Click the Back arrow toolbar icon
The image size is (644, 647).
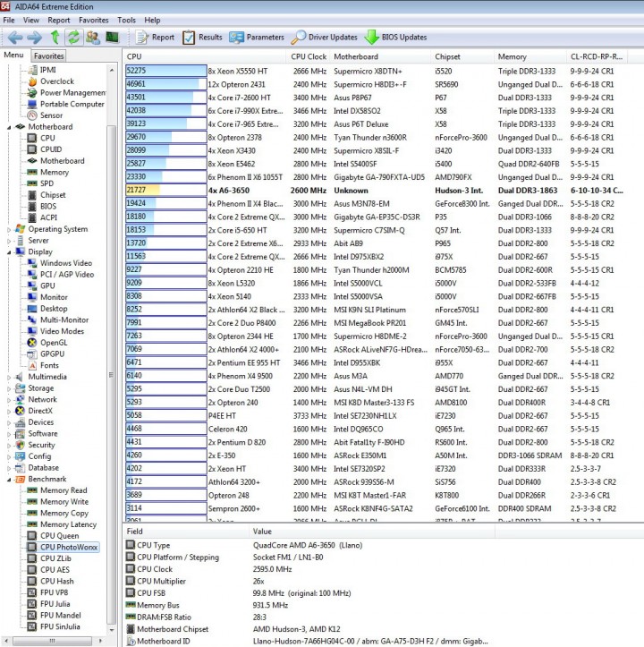(15, 38)
